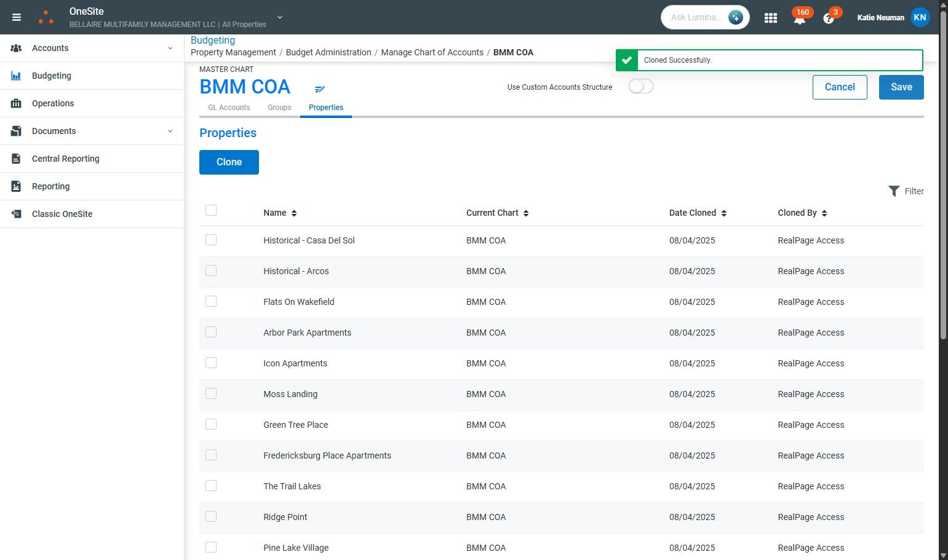Check the Green Tree Place checkbox
The height and width of the screenshot is (560, 948).
point(211,424)
